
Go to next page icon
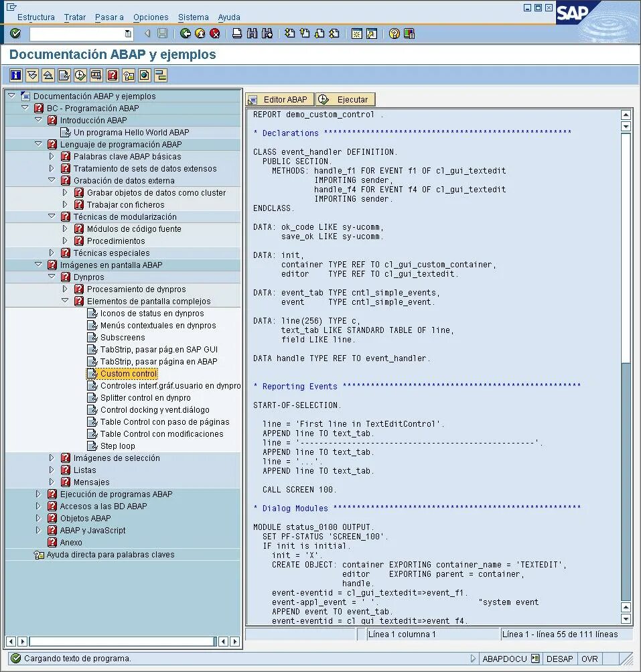point(319,33)
